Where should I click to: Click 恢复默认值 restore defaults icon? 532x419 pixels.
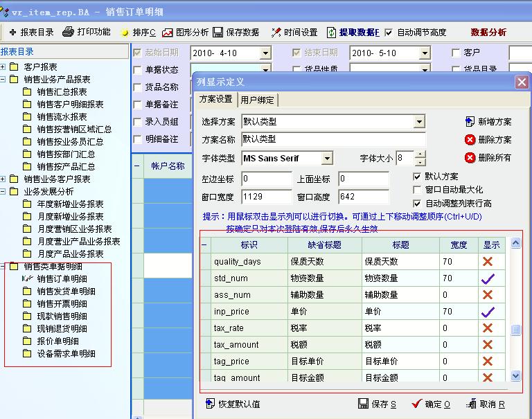coord(211,404)
